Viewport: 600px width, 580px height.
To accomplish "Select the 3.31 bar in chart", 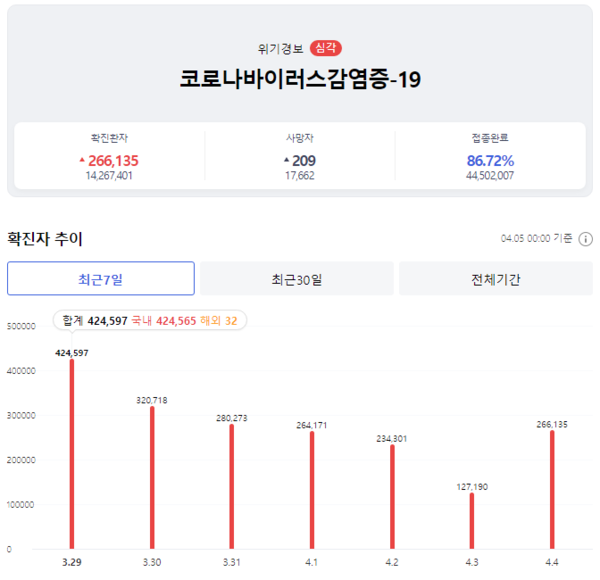I will click(x=232, y=487).
